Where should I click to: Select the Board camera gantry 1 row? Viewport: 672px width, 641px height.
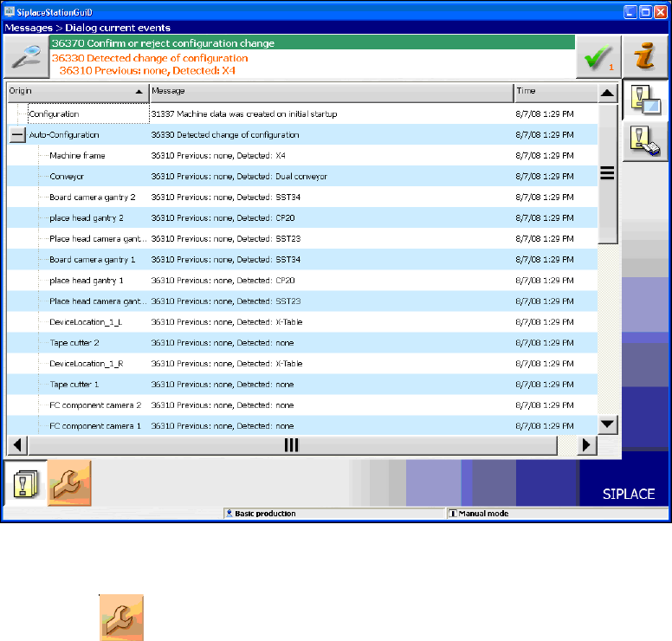point(302,259)
